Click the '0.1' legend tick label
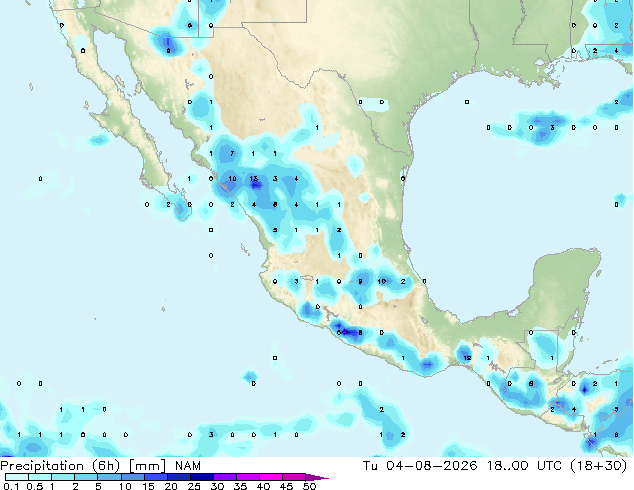This screenshot has width=634, height=490. (x=11, y=486)
